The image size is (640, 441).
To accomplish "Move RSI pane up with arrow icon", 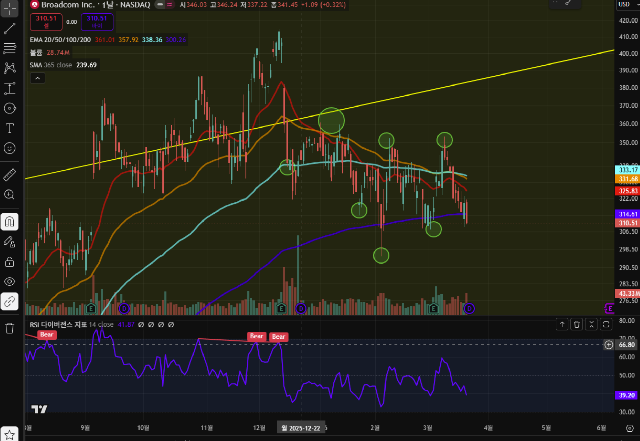I will (x=562, y=325).
